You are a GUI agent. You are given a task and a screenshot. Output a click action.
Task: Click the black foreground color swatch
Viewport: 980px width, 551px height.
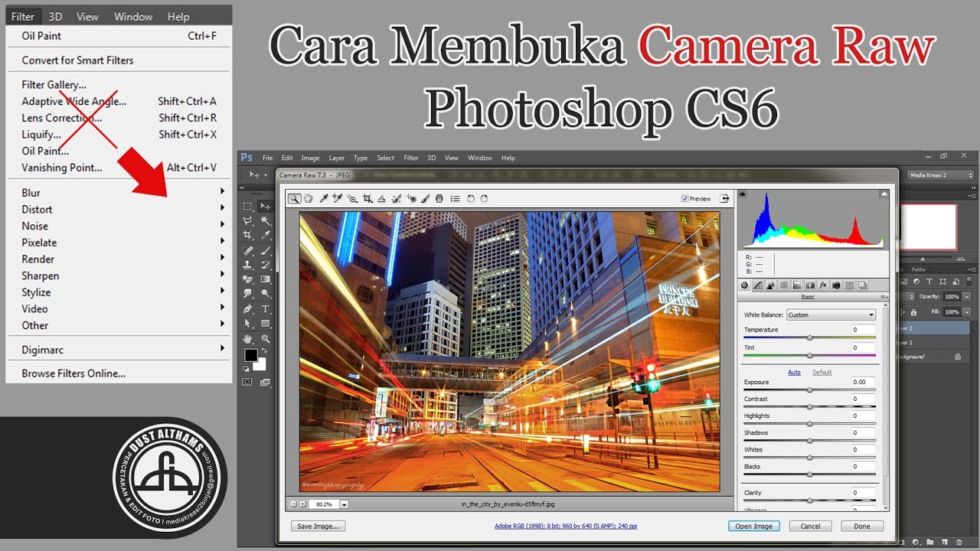click(250, 355)
